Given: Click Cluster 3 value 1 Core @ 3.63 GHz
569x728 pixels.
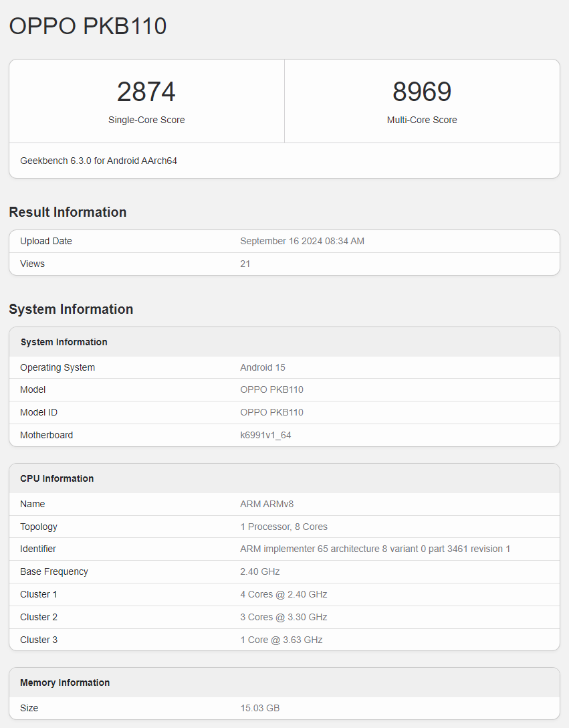Looking at the screenshot, I should (x=281, y=640).
